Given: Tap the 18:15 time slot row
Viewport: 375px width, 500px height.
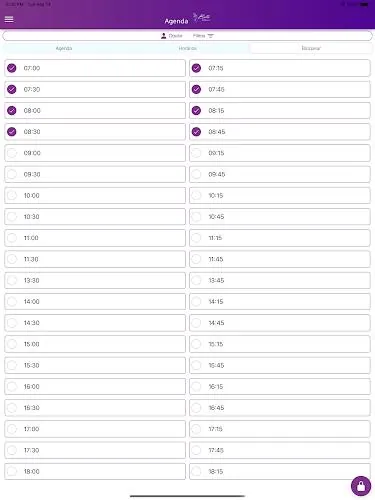Looking at the screenshot, I should click(x=280, y=471).
